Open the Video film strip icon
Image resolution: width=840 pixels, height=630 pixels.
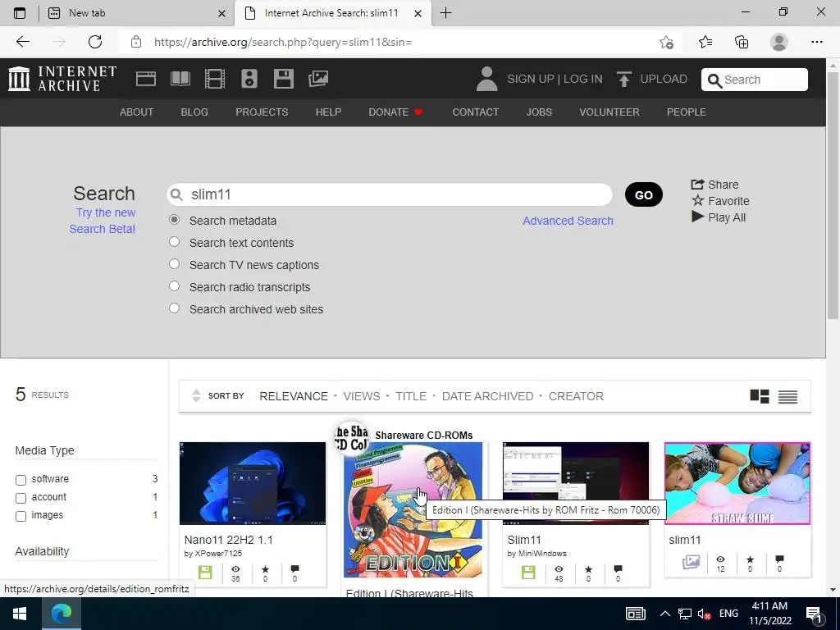click(215, 79)
